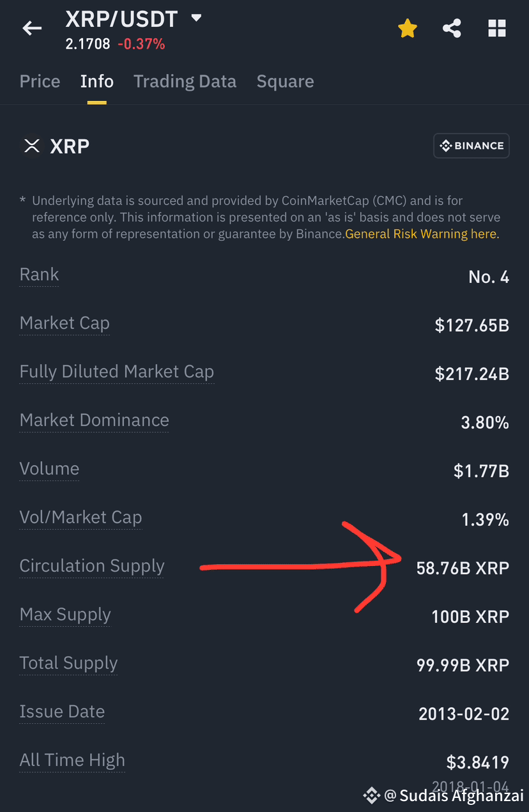Tap the Circulation Supply label
This screenshot has height=812, width=529.
click(x=92, y=566)
